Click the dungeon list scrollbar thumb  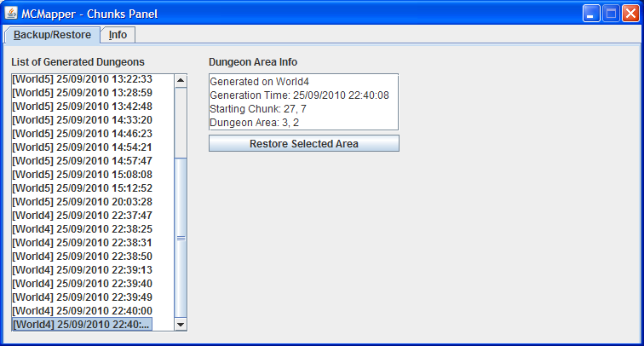[180, 239]
